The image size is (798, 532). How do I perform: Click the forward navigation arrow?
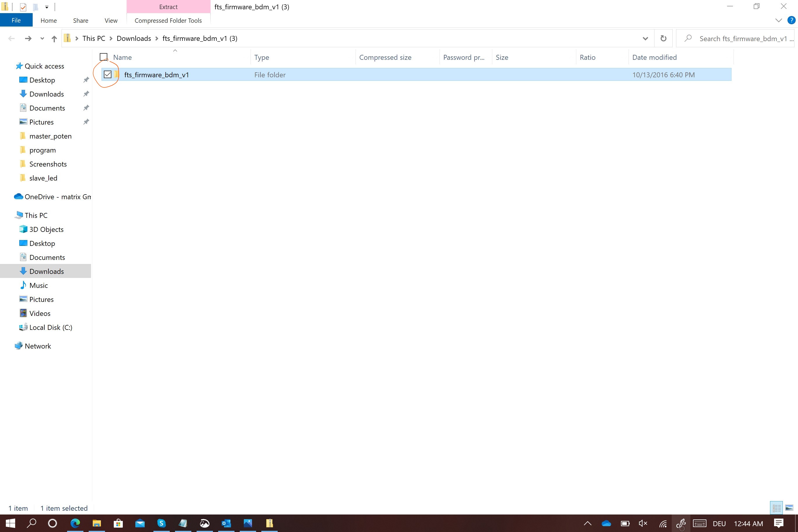coord(28,39)
